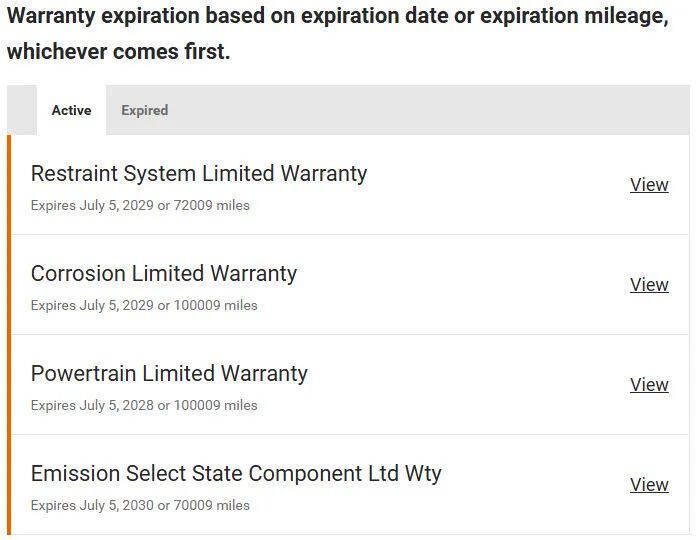Viewport: 696px width, 540px height.
Task: View Restraint System Limited Warranty details
Action: (x=649, y=185)
